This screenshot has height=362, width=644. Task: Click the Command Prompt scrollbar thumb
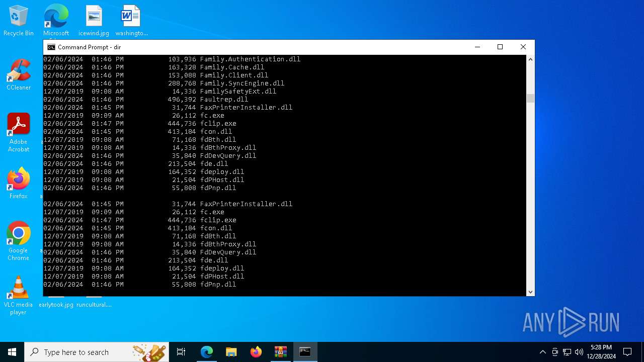coord(530,98)
